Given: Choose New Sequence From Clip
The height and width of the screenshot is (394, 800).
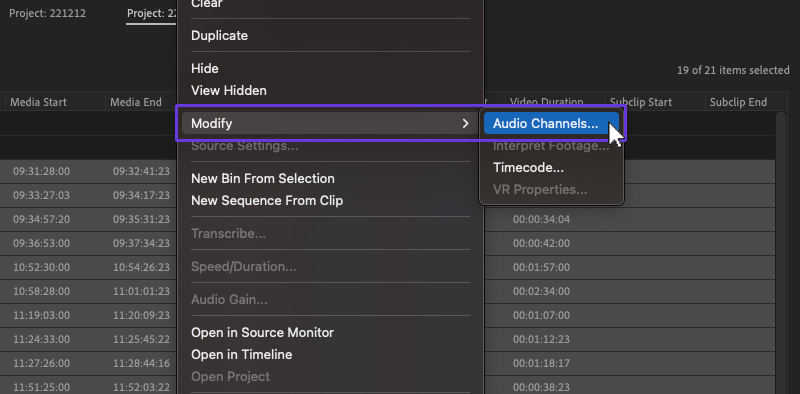Looking at the screenshot, I should [267, 201].
